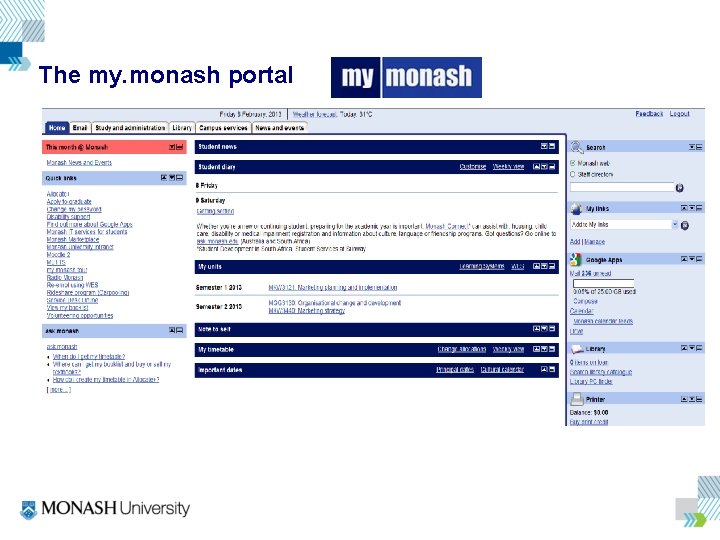Click the Google Apps logo icon
The image size is (720, 540).
[x=576, y=259]
